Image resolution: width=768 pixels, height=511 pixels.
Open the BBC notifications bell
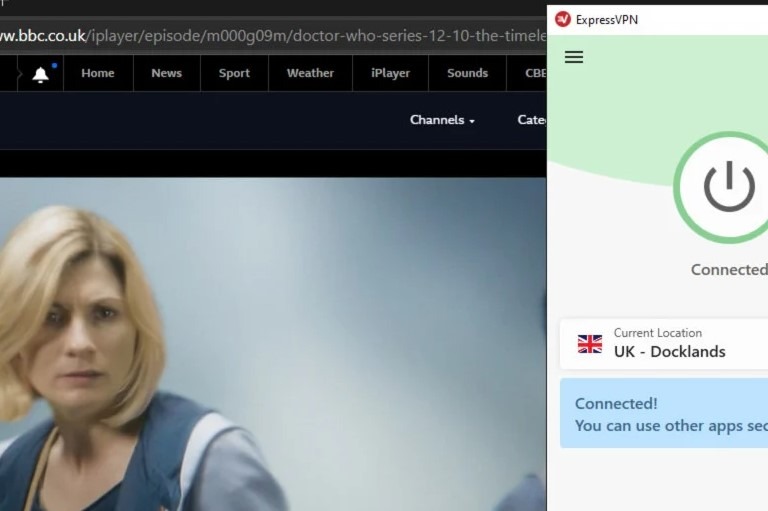(x=41, y=74)
